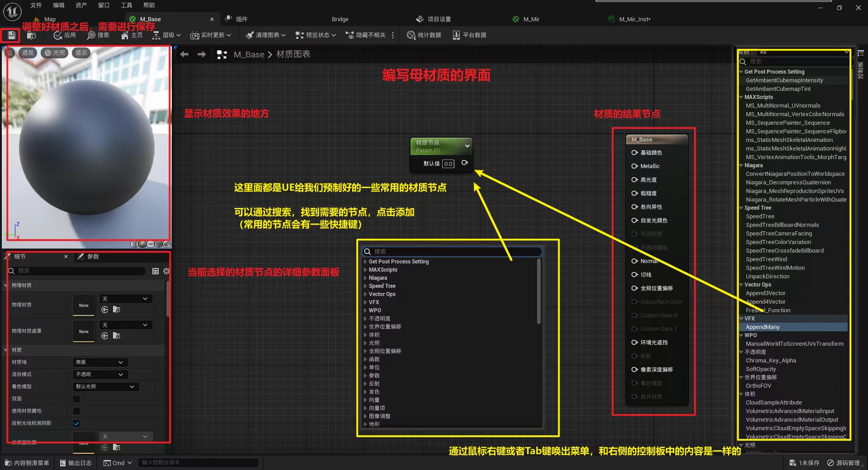Select AppendMany in the node palette
868x470 pixels.
coord(763,327)
